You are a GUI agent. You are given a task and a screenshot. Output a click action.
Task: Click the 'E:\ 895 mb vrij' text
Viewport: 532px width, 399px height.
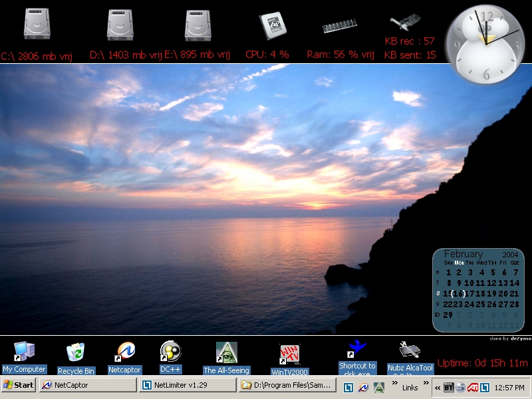tap(197, 55)
